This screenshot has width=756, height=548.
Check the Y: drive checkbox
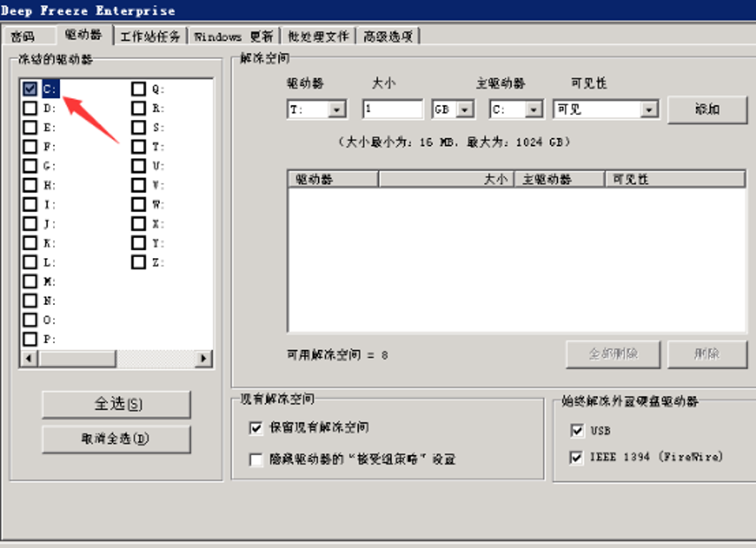click(x=139, y=243)
